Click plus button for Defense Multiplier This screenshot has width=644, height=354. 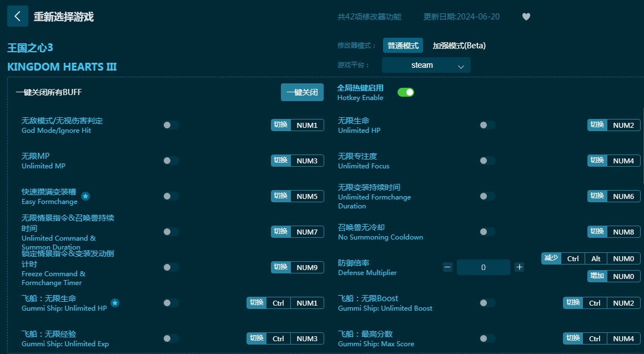coord(520,267)
